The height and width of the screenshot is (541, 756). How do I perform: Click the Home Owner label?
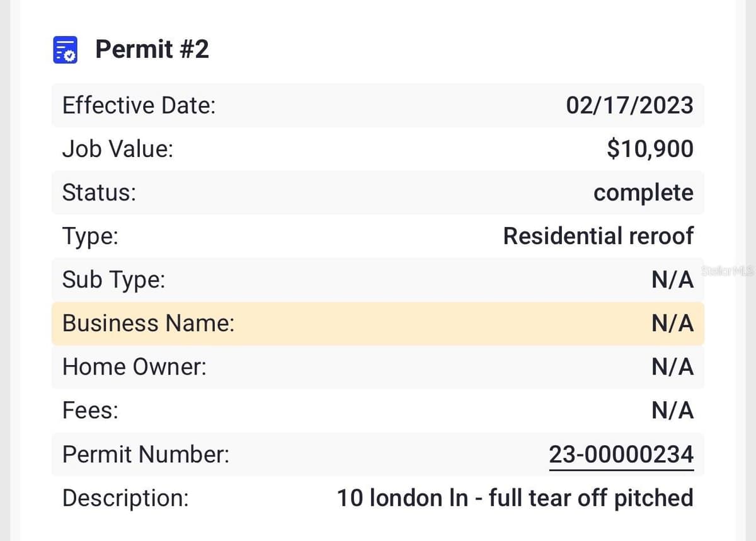[x=134, y=367]
